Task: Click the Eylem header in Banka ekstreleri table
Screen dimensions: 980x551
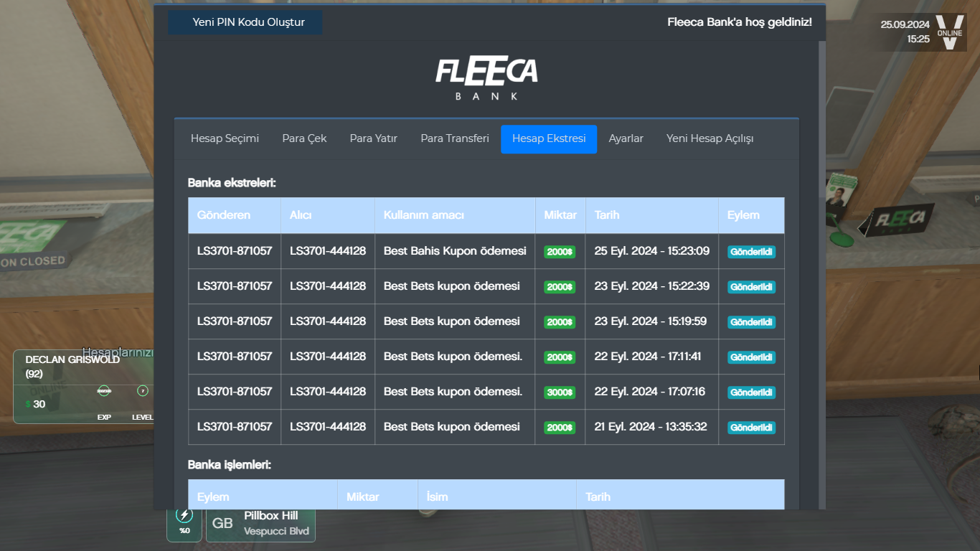Action: point(751,215)
